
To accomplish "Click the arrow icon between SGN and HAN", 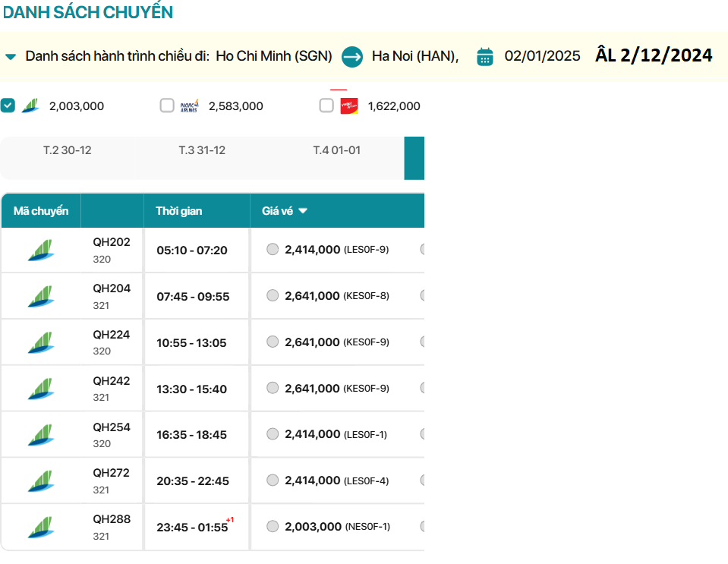I will pos(352,56).
